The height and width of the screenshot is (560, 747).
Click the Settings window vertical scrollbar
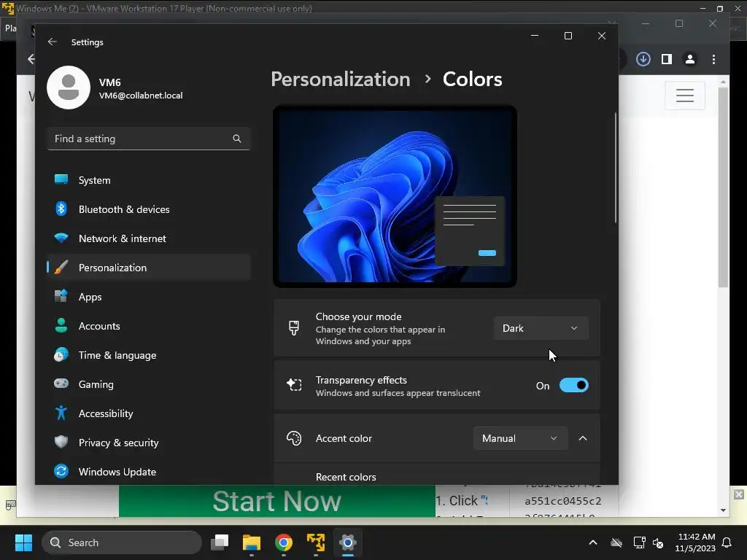[616, 168]
